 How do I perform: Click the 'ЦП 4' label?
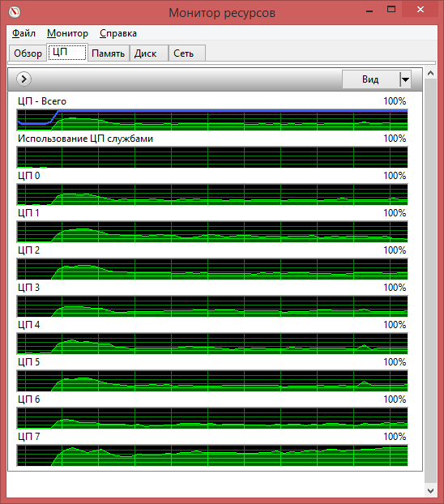[x=29, y=325]
